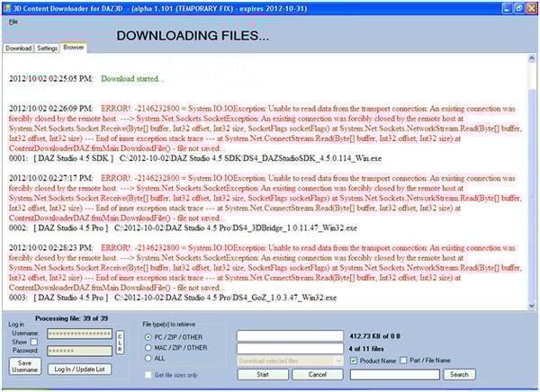The image size is (540, 392).
Task: Click '412.73 KB of 0 B' status text
Action: pyautogui.click(x=374, y=336)
